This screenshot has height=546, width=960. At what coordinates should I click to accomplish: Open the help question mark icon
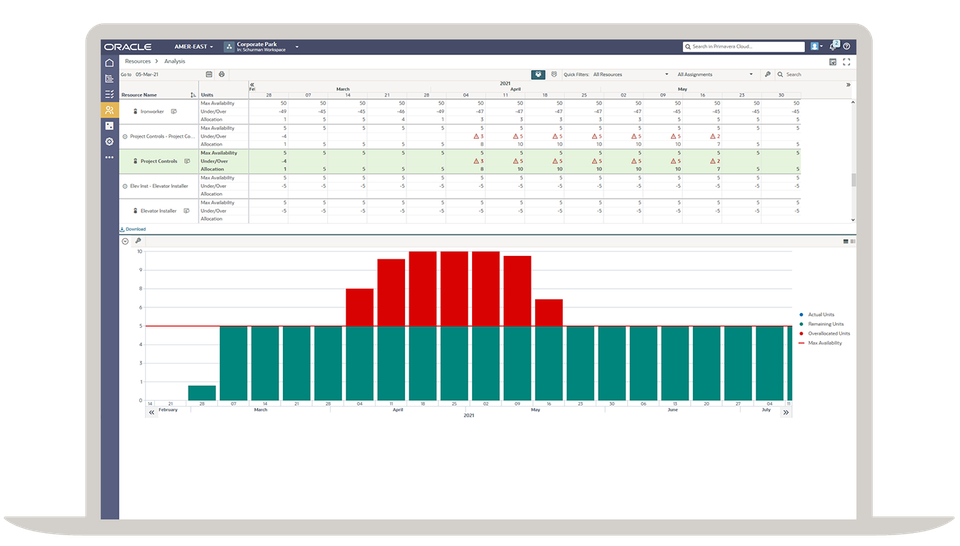pyautogui.click(x=847, y=46)
